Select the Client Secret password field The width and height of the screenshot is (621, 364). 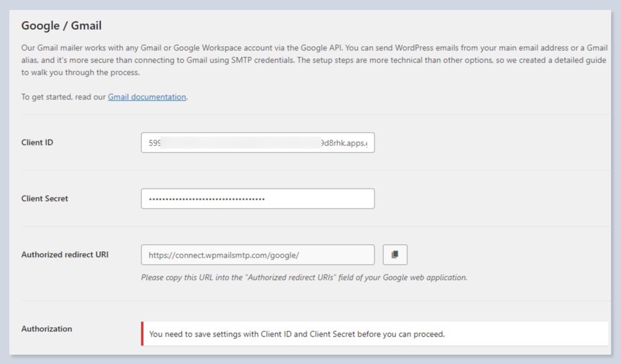[258, 199]
